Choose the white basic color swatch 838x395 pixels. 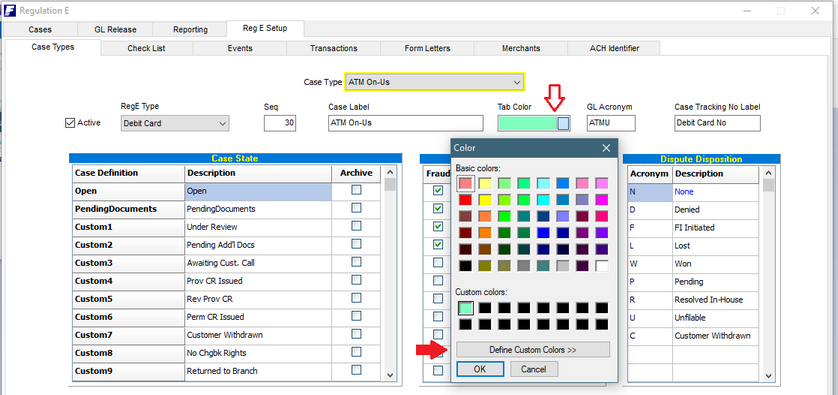[602, 266]
